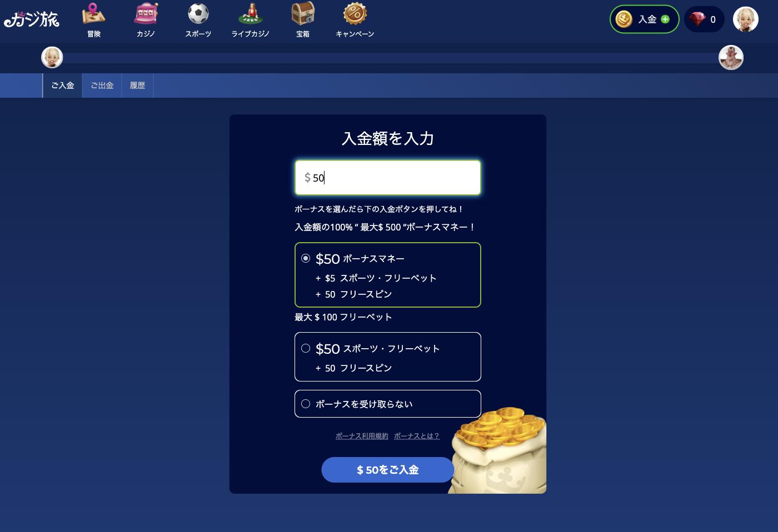Select the ご入金 tab
Viewport: 778px width, 532px height.
click(x=63, y=86)
